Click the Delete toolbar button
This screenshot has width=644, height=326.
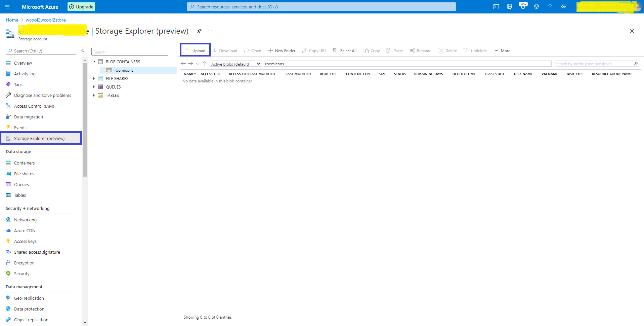448,51
